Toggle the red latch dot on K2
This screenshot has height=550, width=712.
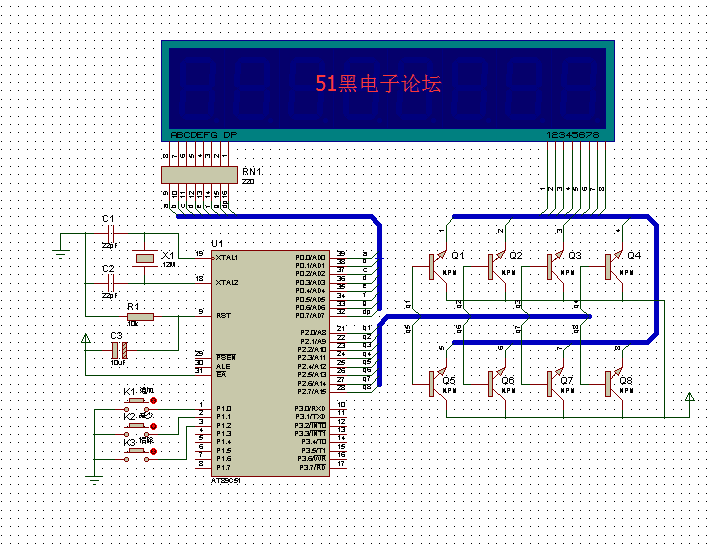tap(153, 426)
